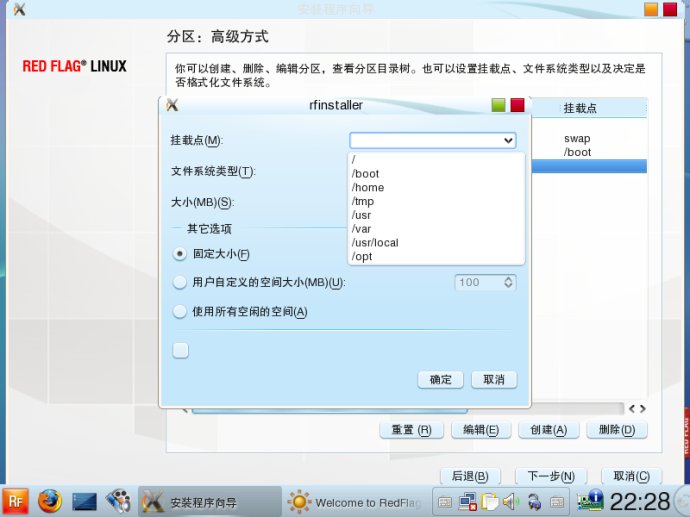
Task: Select the 固定大小 radio button
Action: (x=180, y=254)
